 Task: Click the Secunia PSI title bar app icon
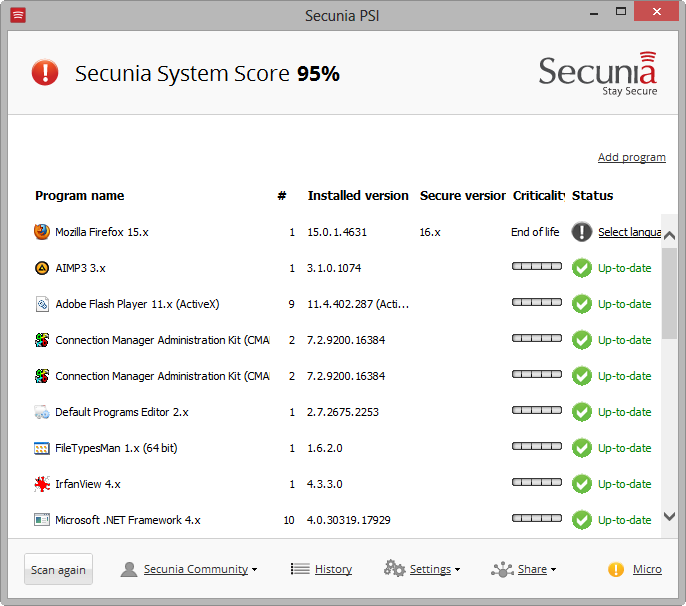18,15
